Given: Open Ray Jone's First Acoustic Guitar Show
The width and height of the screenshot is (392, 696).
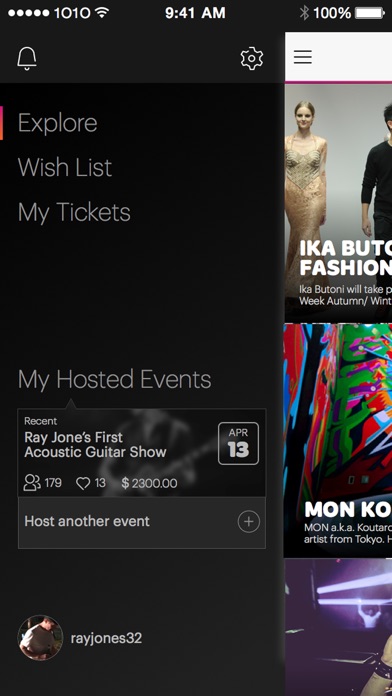Looking at the screenshot, I should [95, 445].
